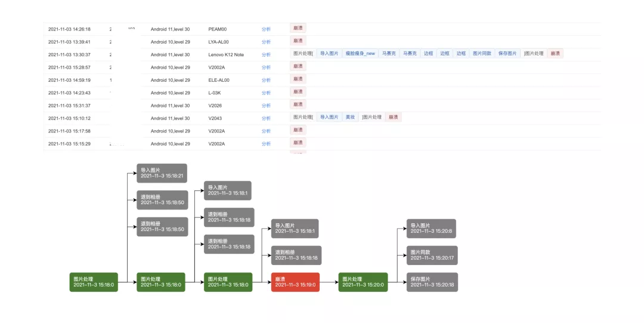Viewport: 644px width, 323px height.
Task: Click the 崩溃 tag in L-03K row
Action: point(298,91)
